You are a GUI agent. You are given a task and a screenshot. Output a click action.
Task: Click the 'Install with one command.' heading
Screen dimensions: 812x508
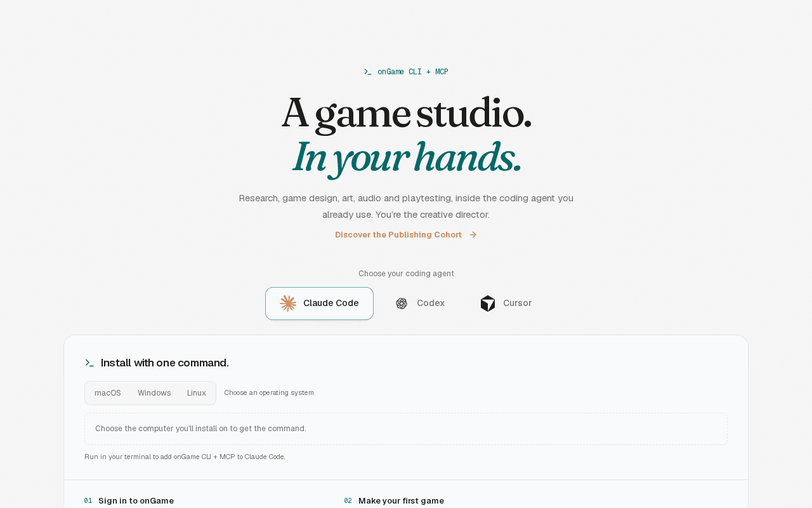[165, 363]
